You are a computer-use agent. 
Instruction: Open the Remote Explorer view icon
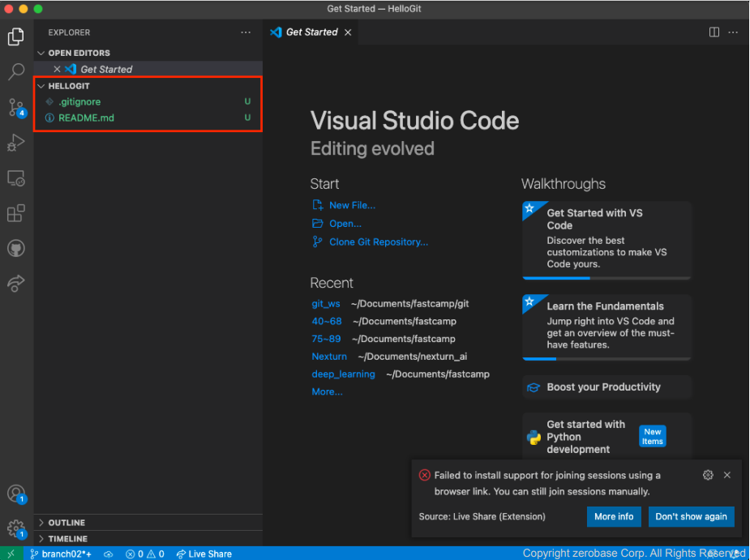[x=15, y=178]
